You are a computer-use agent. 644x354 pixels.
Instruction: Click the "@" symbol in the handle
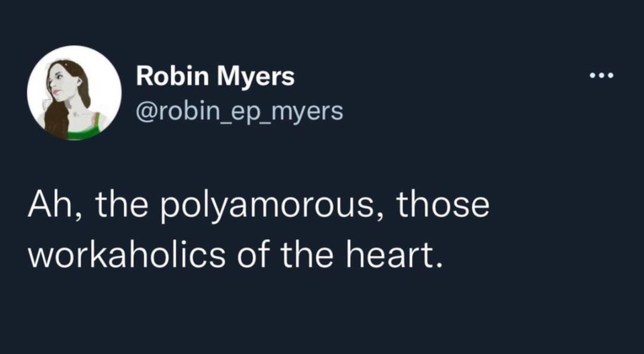(144, 112)
